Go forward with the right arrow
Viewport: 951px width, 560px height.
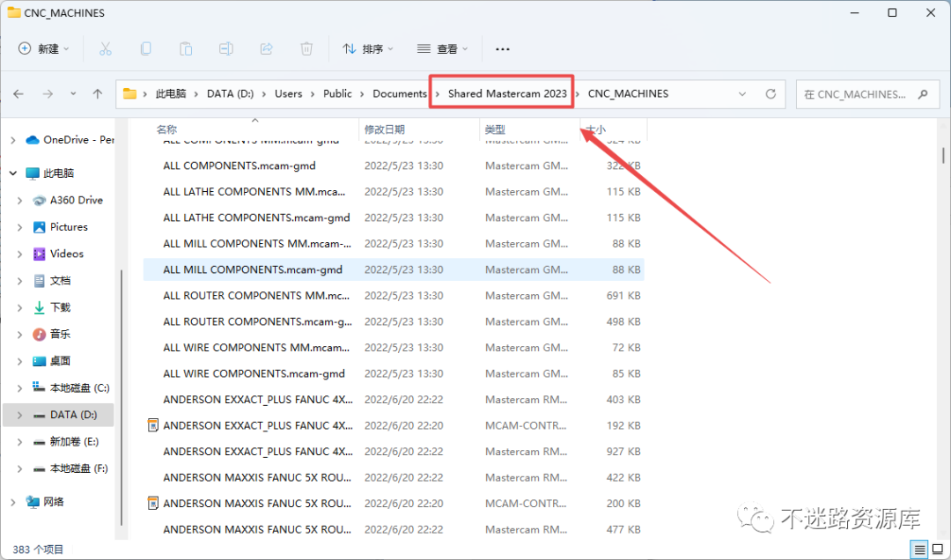pyautogui.click(x=48, y=94)
